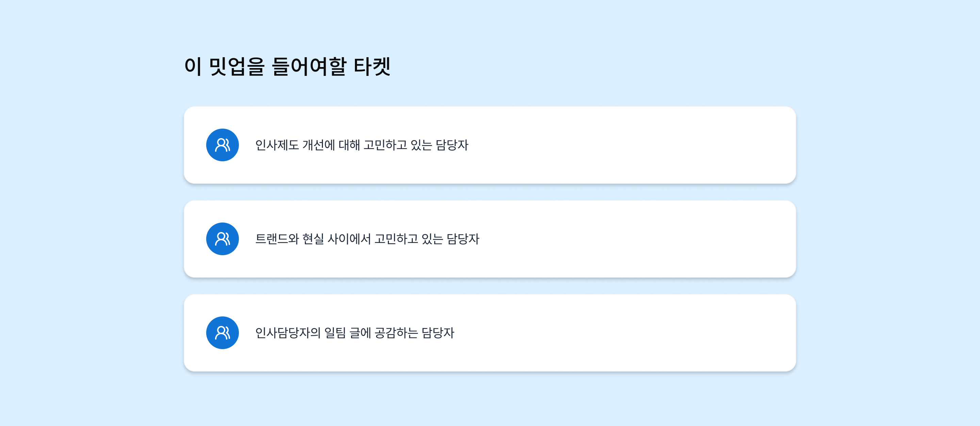Click the word 개선에 in the first card

point(318,145)
